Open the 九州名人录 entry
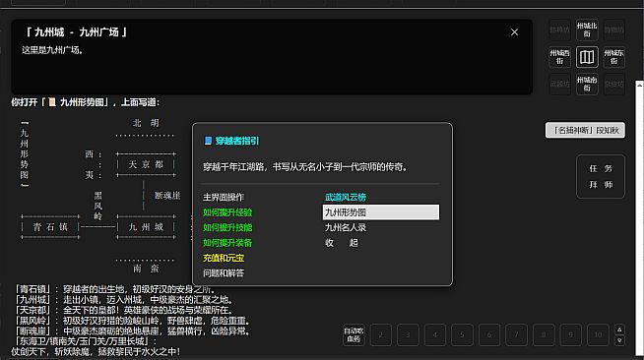 (x=346, y=227)
